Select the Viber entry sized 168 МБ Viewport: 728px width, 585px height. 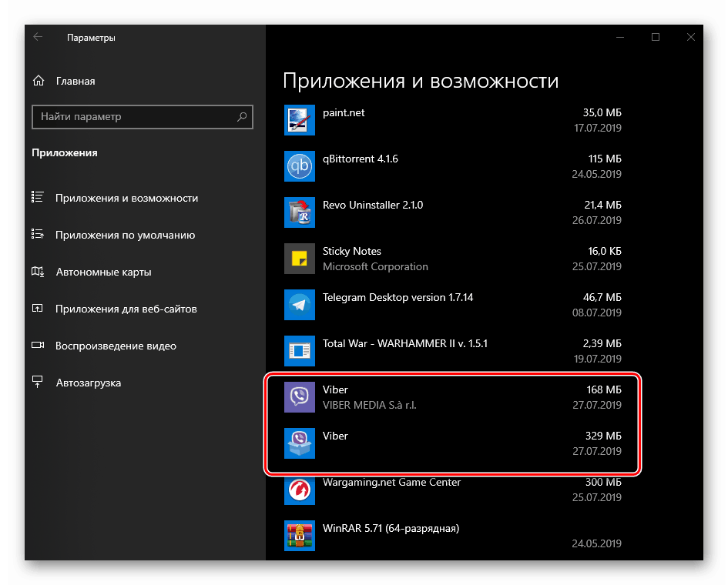coord(453,396)
